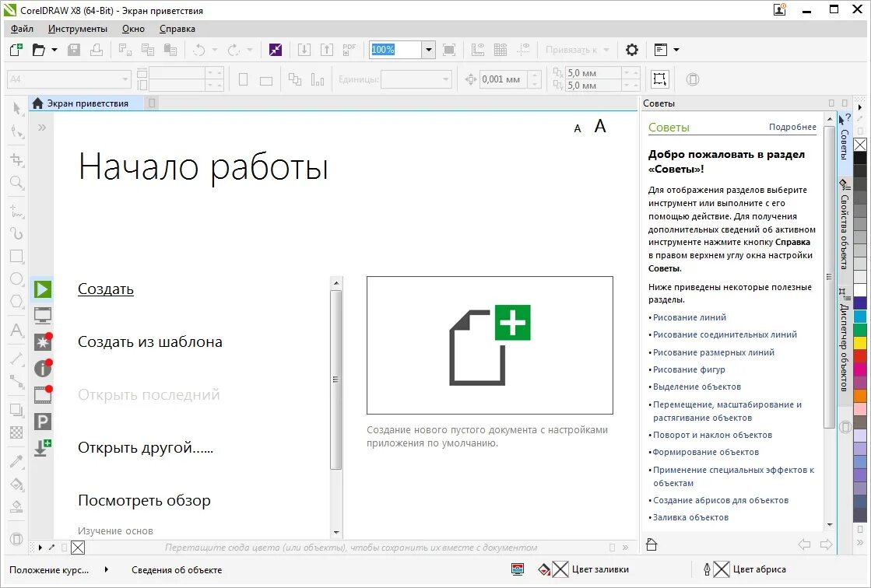
Task: Open the Get More download icon
Action: 42,448
